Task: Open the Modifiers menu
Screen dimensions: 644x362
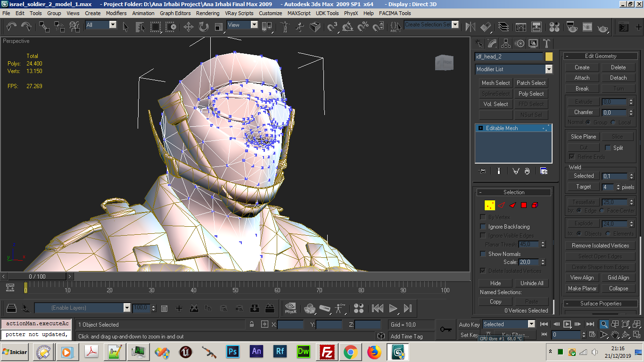Action: (116, 13)
